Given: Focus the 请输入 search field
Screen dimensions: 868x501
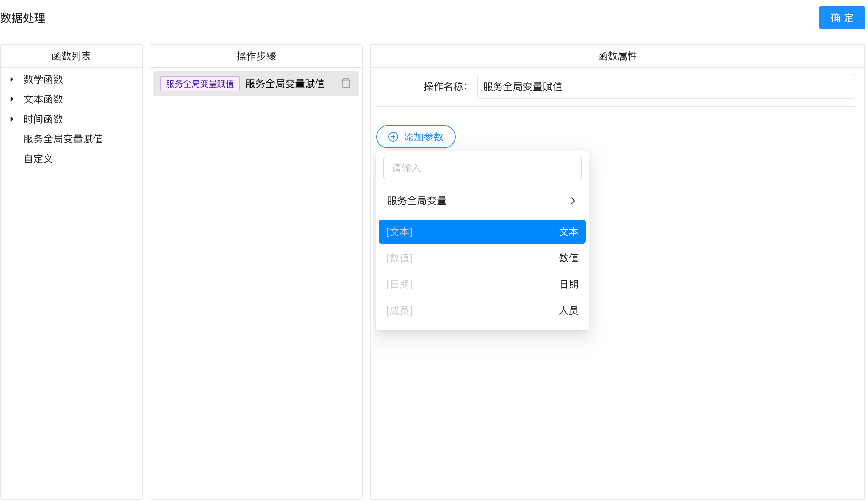Looking at the screenshot, I should coord(482,168).
